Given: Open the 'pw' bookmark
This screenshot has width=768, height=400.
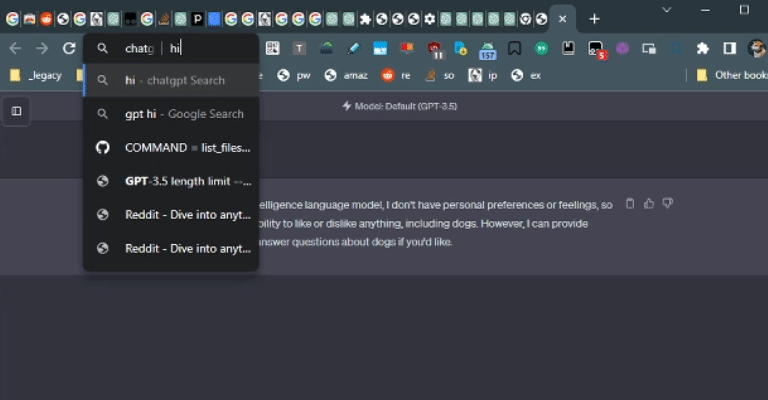Looking at the screenshot, I should 294,75.
